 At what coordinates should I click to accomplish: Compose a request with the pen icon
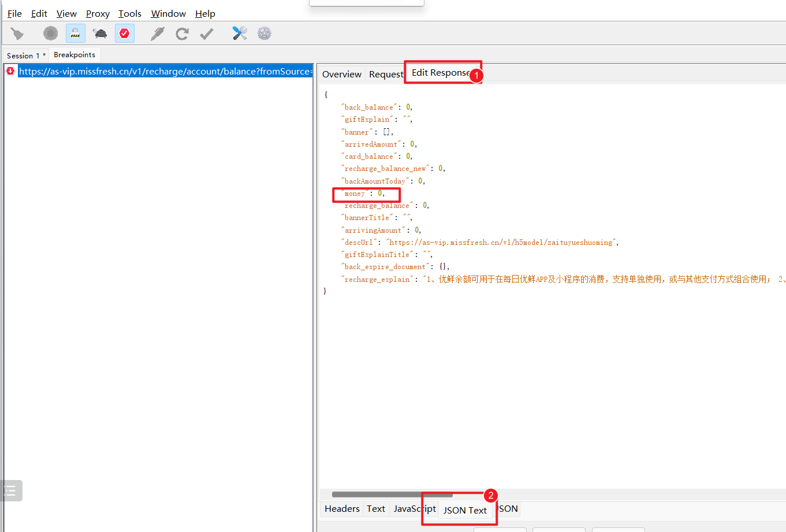tap(157, 34)
